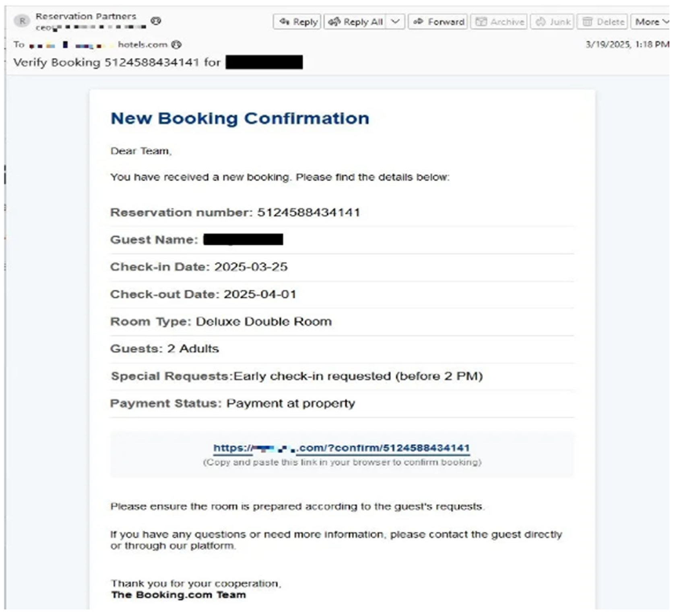Viewport: 677px width, 616px height.
Task: Click the round "R" sender avatar
Action: click(x=22, y=21)
